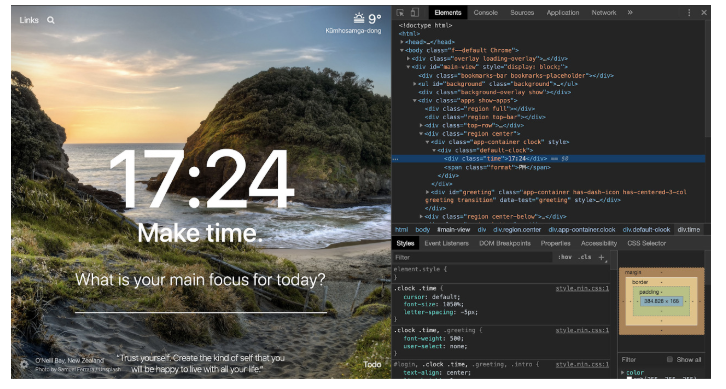Screen dimensions: 726x389
Task: Click the new style rule plus icon
Action: [x=601, y=257]
